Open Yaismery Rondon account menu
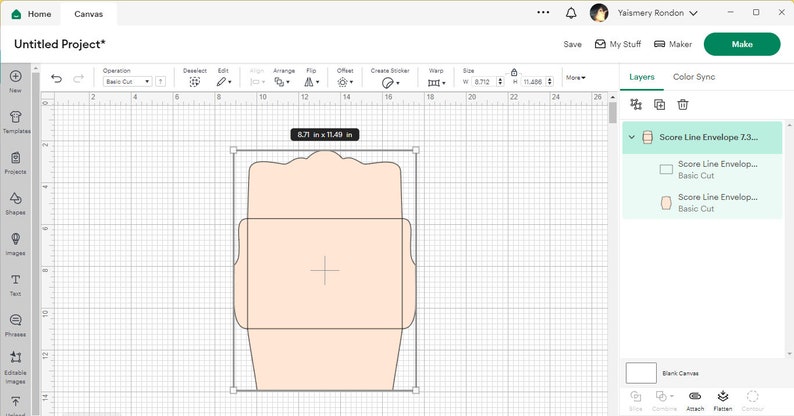This screenshot has width=794, height=416. [657, 13]
